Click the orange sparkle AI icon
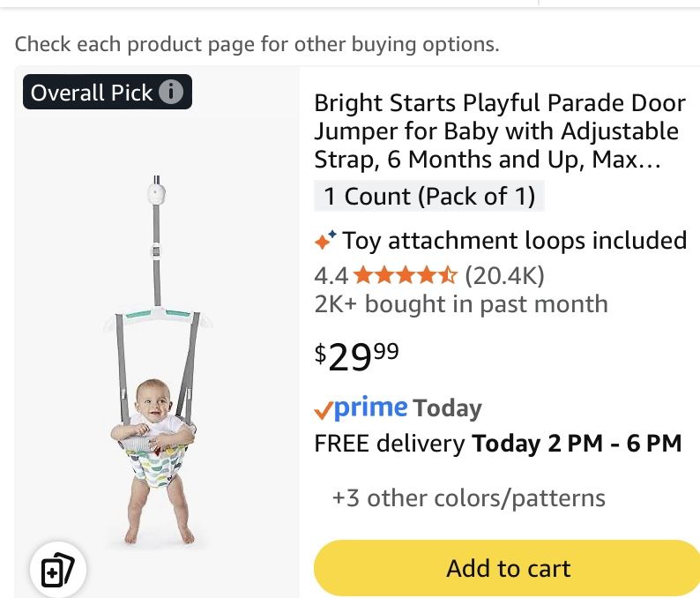This screenshot has height=598, width=700. coord(325,240)
